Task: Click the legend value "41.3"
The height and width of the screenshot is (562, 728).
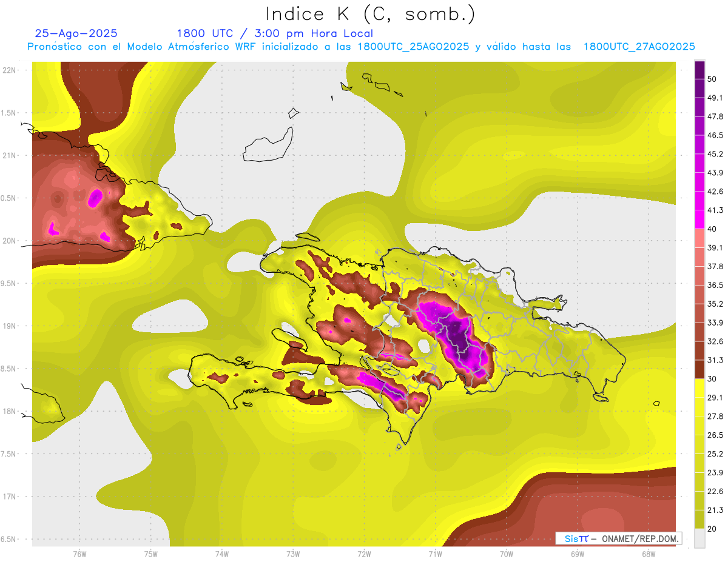Action: [715, 210]
